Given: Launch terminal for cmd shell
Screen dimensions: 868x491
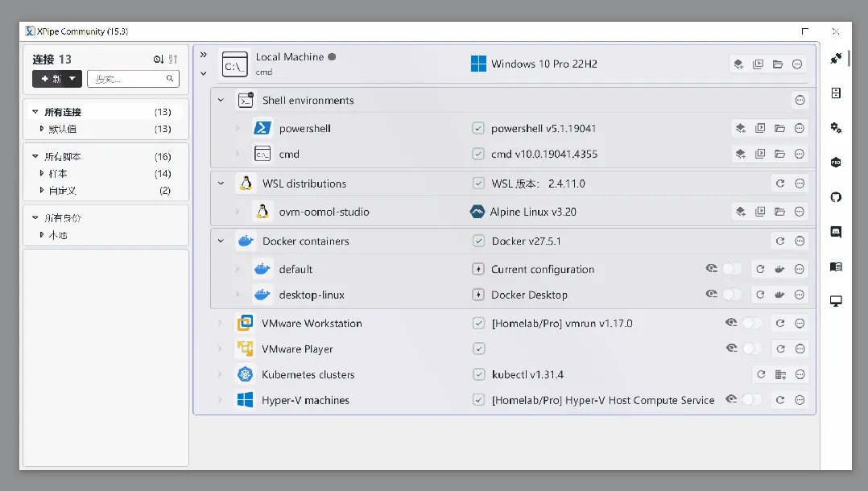Looking at the screenshot, I should coord(741,154).
